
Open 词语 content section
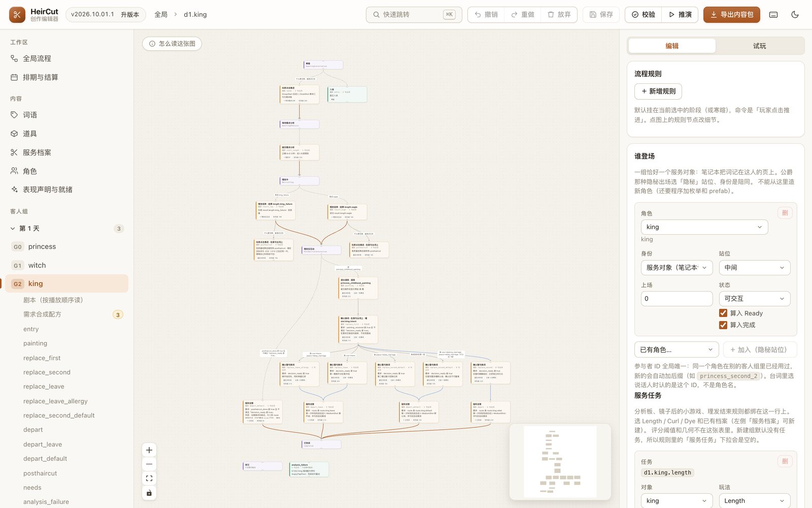[66, 115]
